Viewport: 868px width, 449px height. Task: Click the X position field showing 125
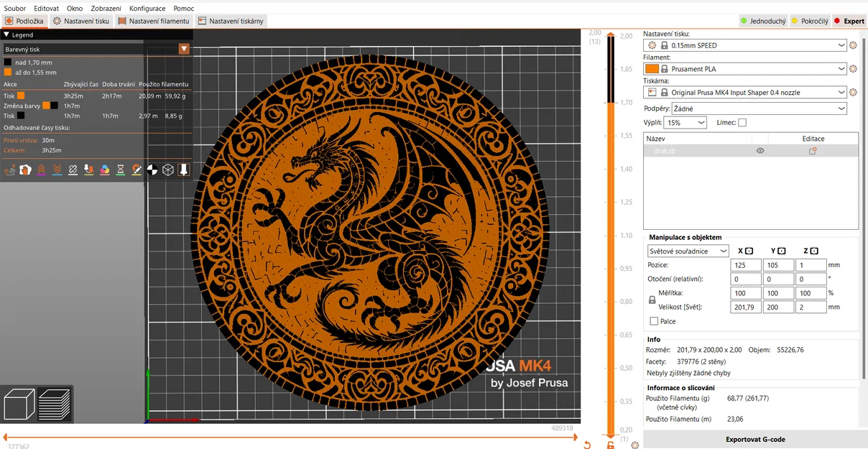[x=746, y=265]
